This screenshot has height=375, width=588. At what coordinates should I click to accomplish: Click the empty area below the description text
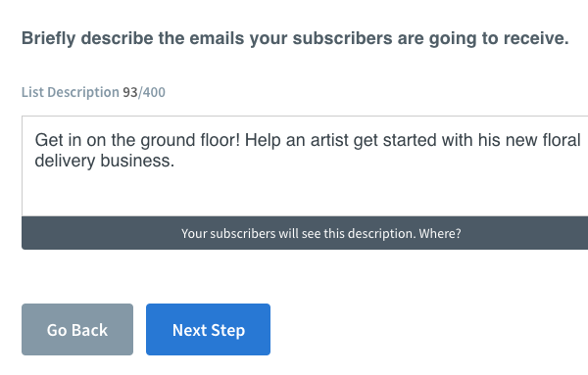[x=305, y=194]
